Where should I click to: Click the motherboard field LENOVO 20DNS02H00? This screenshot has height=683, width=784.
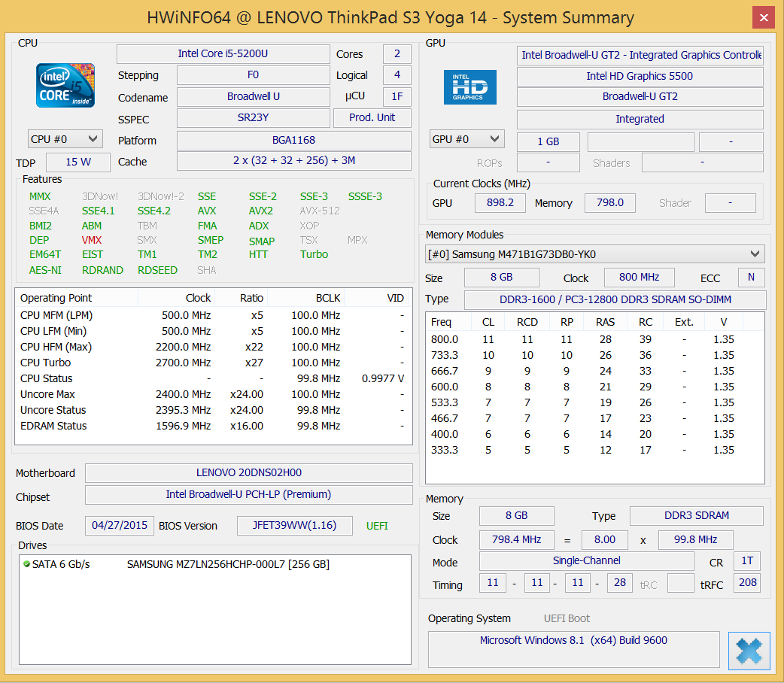tap(249, 472)
